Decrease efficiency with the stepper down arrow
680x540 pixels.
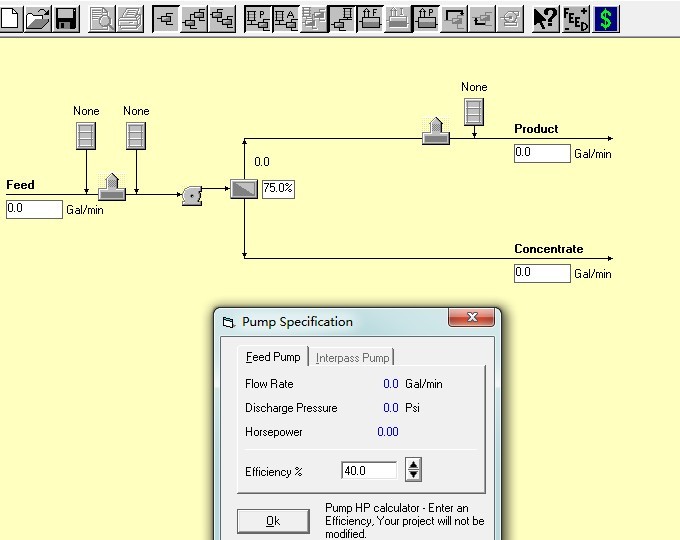pos(413,475)
